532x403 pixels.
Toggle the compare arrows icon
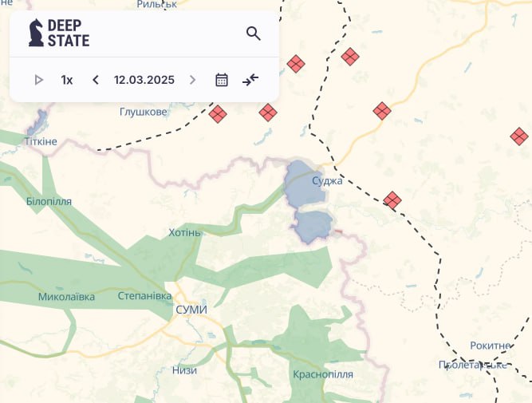250,80
